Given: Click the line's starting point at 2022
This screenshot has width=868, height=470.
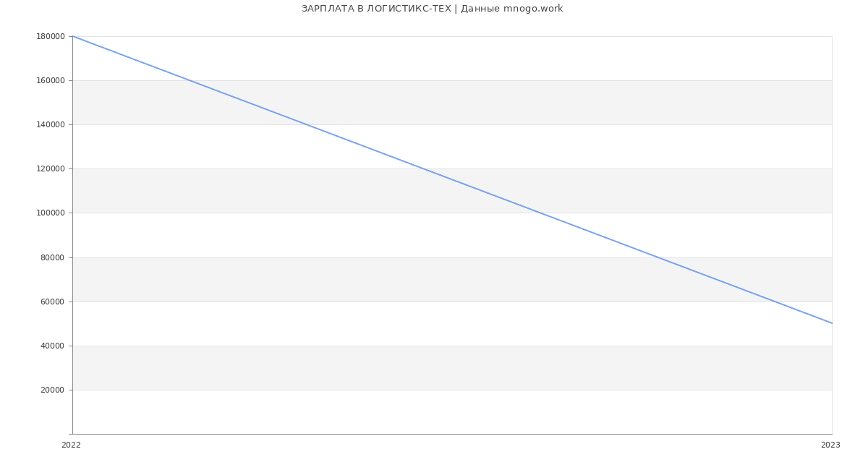Looking at the screenshot, I should click(72, 36).
